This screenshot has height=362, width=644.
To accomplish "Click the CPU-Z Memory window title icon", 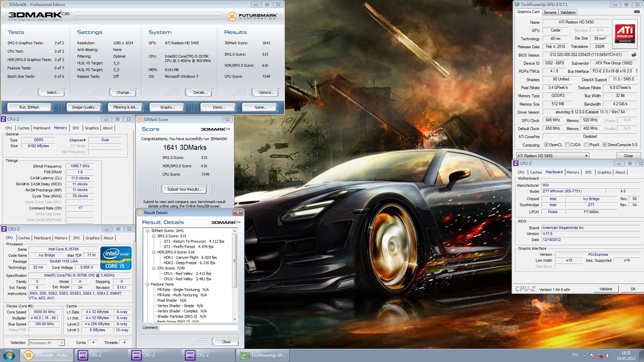I will 3,119.
